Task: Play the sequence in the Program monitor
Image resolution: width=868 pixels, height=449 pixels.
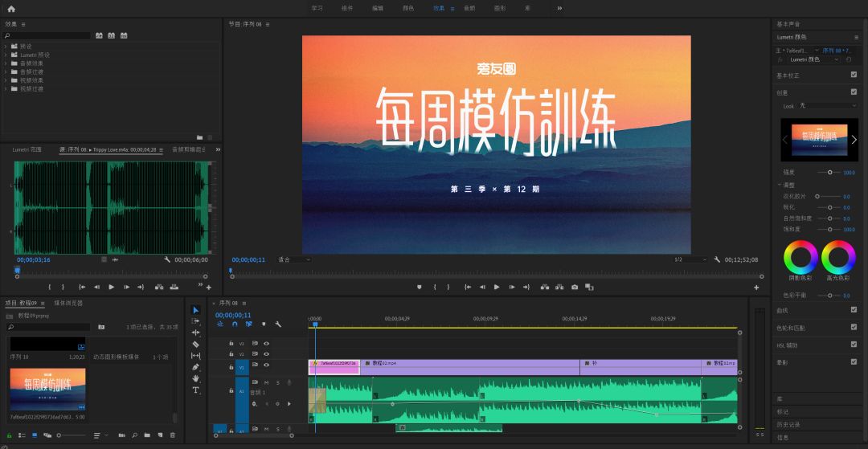Action: [497, 287]
